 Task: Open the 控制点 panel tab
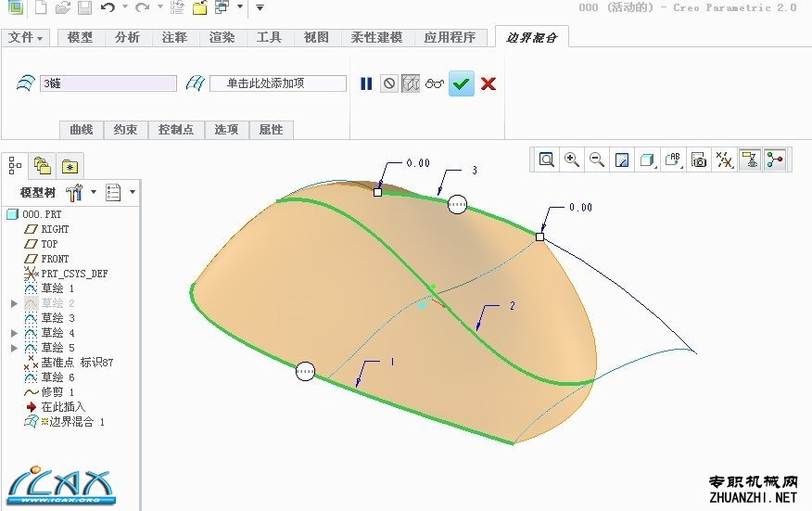(176, 130)
